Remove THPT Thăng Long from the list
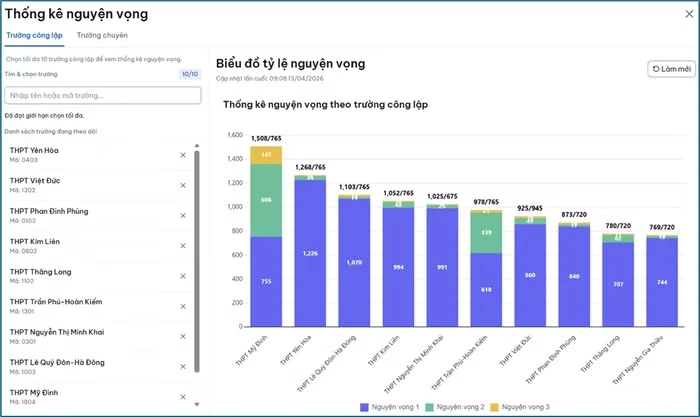The image size is (700, 417). pyautogui.click(x=183, y=274)
